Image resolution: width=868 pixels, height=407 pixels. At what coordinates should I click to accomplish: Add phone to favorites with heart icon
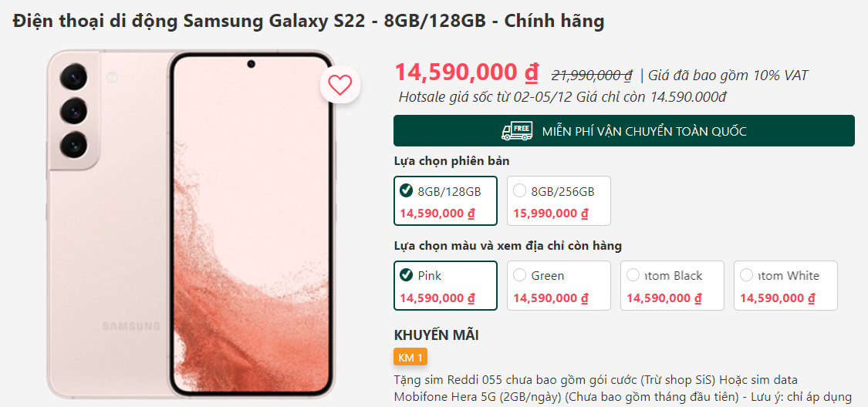pos(340,85)
